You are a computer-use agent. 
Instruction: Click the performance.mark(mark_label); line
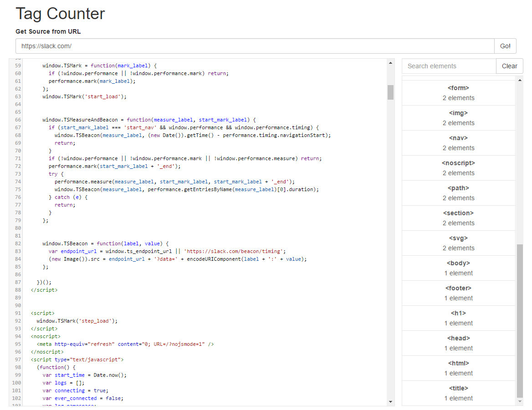pos(92,81)
